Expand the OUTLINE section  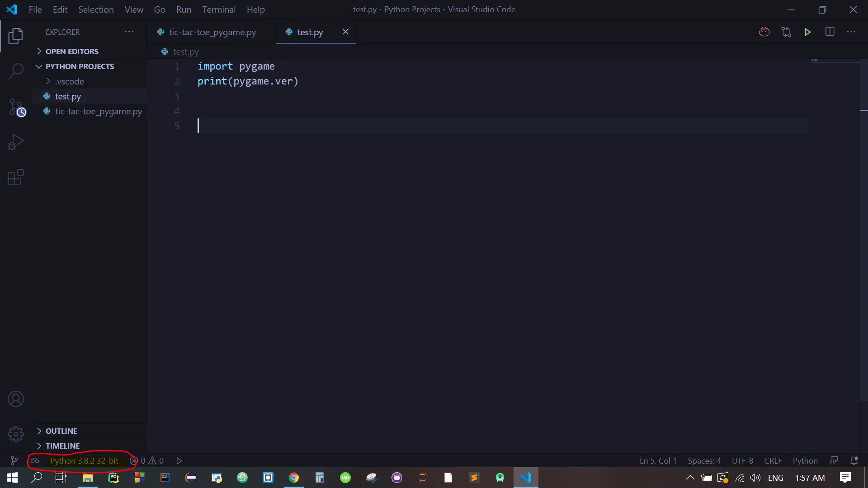(x=61, y=431)
